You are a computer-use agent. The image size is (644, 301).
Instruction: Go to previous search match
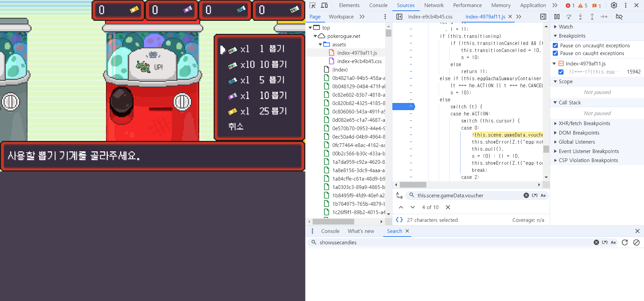pos(401,207)
